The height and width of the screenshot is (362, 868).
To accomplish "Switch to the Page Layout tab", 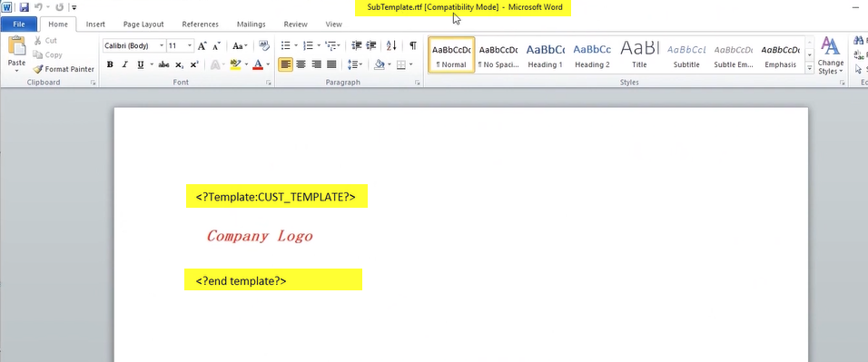I will pyautogui.click(x=143, y=24).
